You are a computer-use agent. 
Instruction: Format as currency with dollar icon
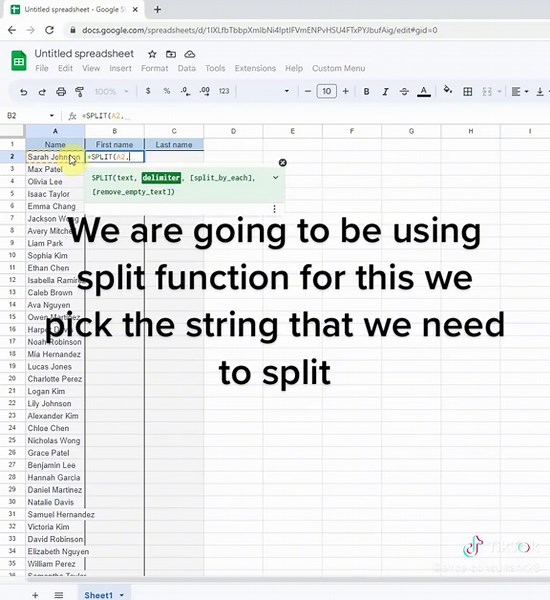[x=148, y=91]
